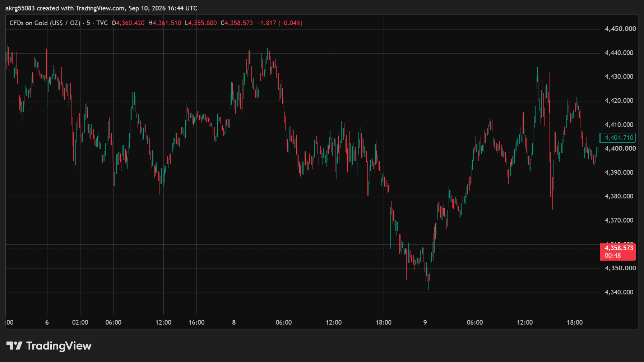Image resolution: width=644 pixels, height=362 pixels.
Task: Click the date label 8 on time axis
Action: pyautogui.click(x=234, y=322)
